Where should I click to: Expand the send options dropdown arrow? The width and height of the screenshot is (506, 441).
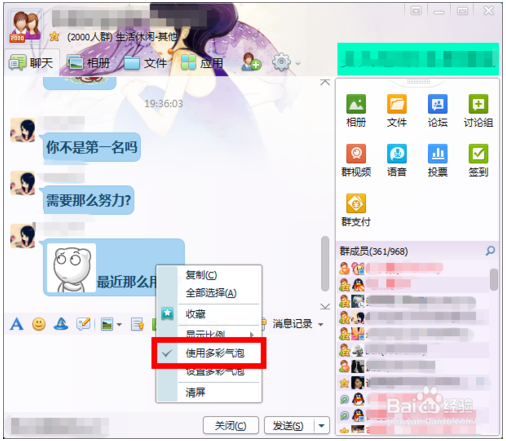click(x=322, y=425)
